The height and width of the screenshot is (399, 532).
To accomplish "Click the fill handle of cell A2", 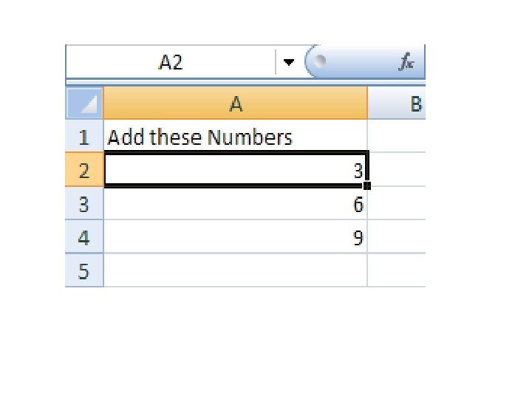I will click(x=367, y=185).
